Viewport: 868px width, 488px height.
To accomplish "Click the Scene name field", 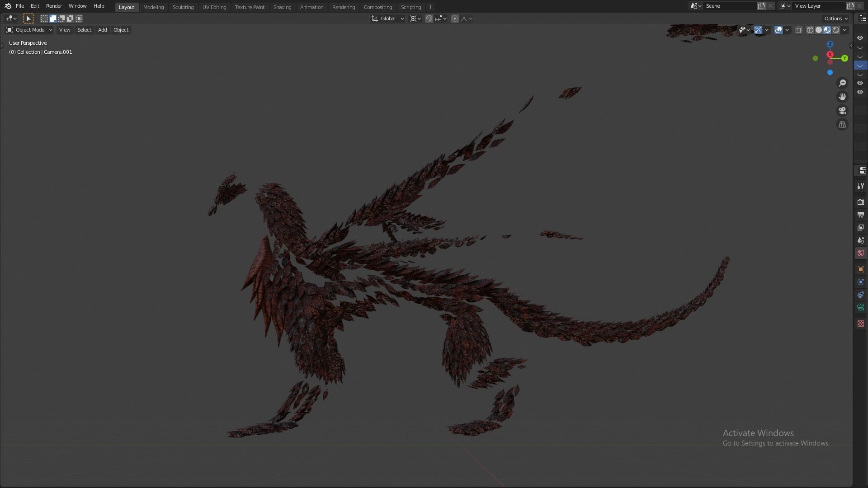I will [x=729, y=6].
